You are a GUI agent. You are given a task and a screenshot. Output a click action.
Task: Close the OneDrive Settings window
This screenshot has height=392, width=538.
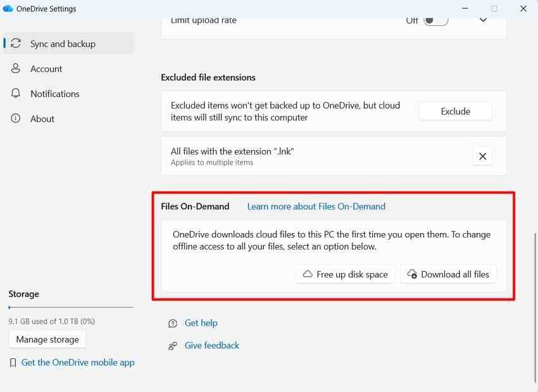point(523,8)
